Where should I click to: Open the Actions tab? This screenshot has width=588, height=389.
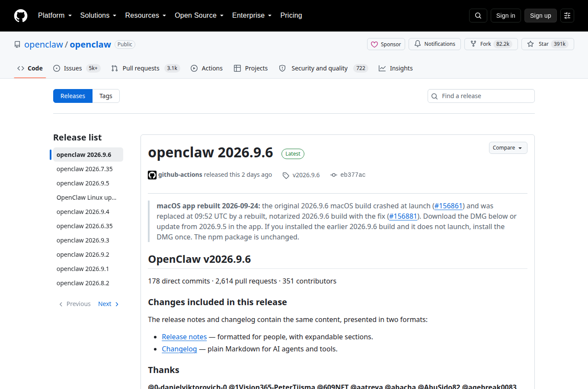207,68
